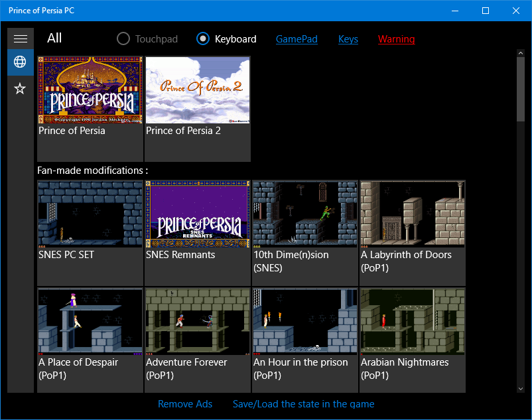The height and width of the screenshot is (420, 532).
Task: Click Remove Ads
Action: click(185, 403)
